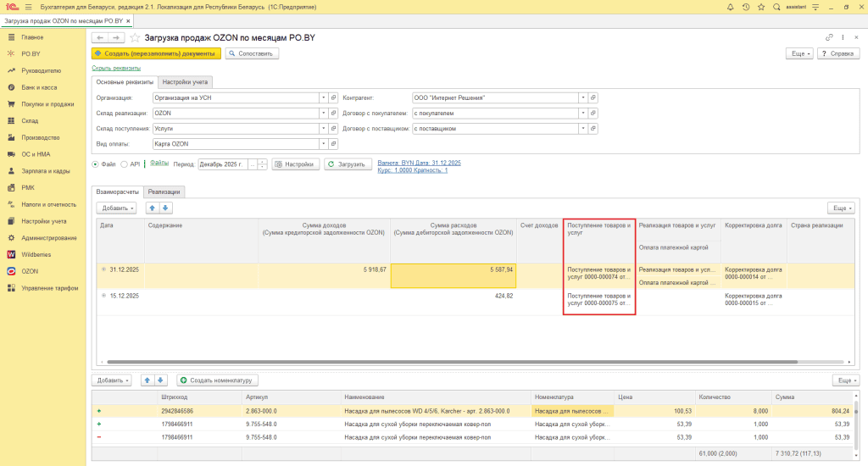Open Администрирование section

pyautogui.click(x=48, y=238)
